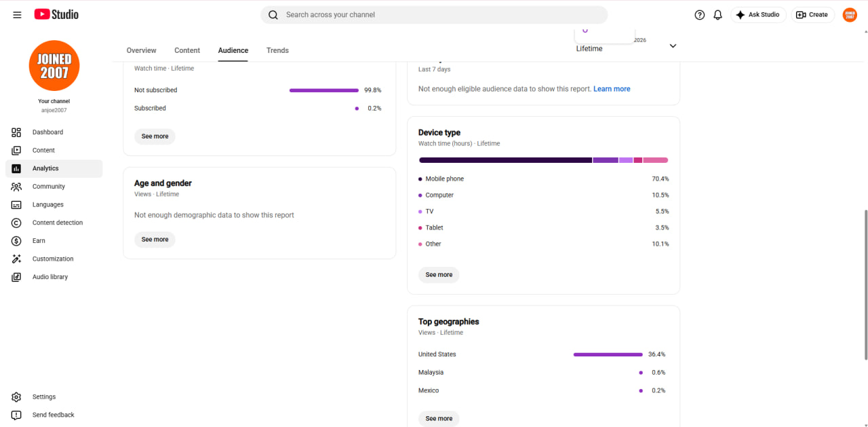Click the Not subscribed percentage bar
868x427 pixels.
click(x=324, y=90)
